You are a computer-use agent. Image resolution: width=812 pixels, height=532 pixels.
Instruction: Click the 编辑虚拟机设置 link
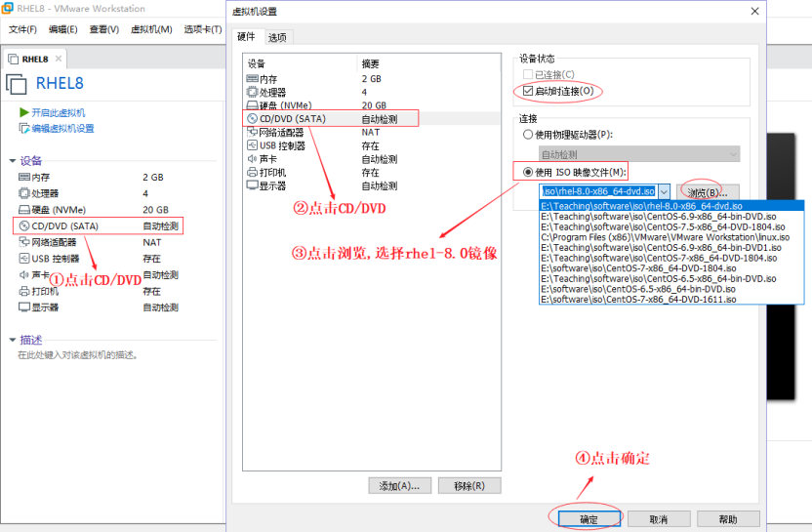(x=62, y=128)
